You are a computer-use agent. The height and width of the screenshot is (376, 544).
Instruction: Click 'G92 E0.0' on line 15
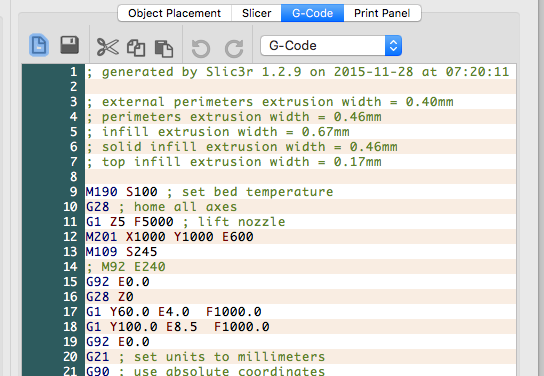coord(118,281)
